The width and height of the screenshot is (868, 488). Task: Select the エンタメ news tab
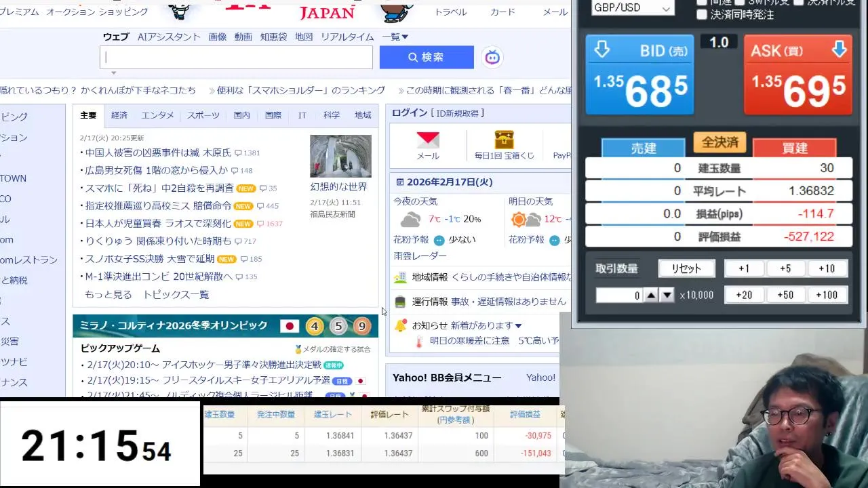point(158,115)
